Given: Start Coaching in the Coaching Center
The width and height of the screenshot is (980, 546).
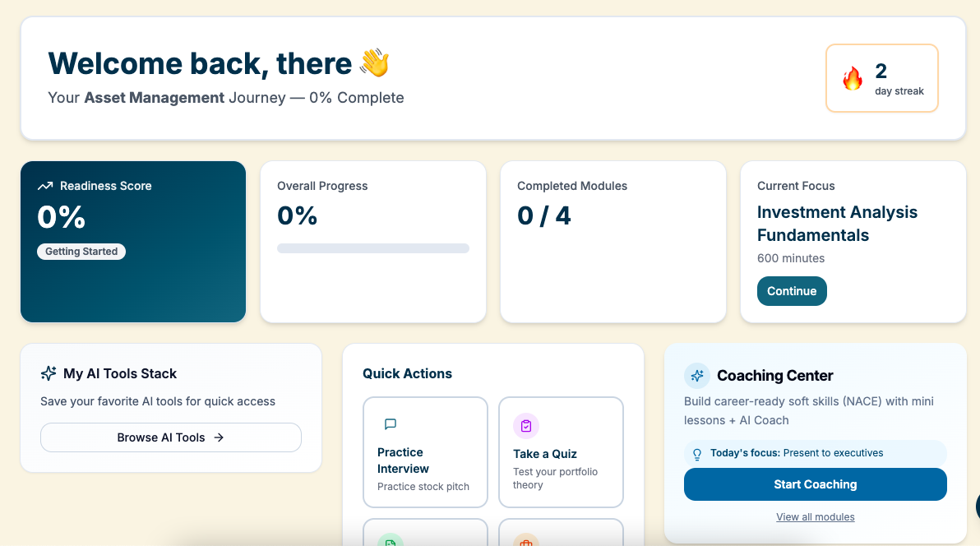Looking at the screenshot, I should [x=815, y=484].
